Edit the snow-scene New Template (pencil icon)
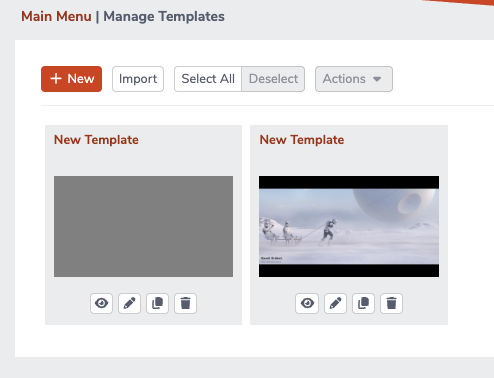This screenshot has height=378, width=494. (335, 303)
